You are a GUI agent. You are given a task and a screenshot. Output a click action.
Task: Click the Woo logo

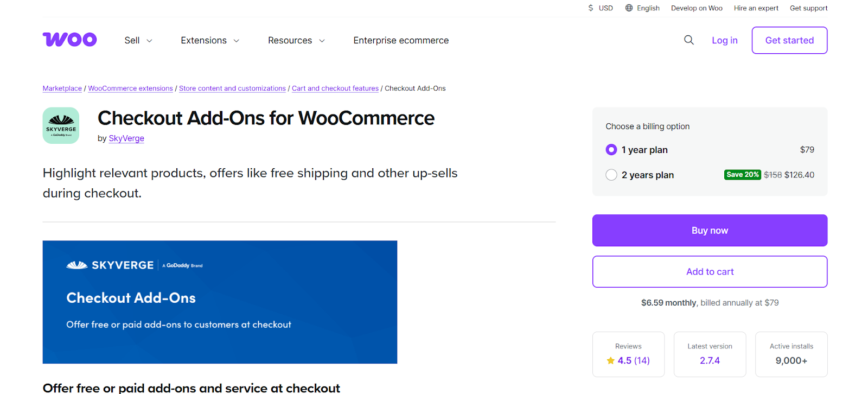[x=69, y=40]
